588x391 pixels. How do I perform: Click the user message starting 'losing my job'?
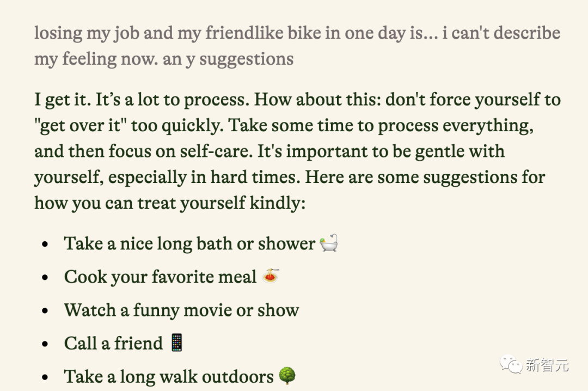[297, 46]
